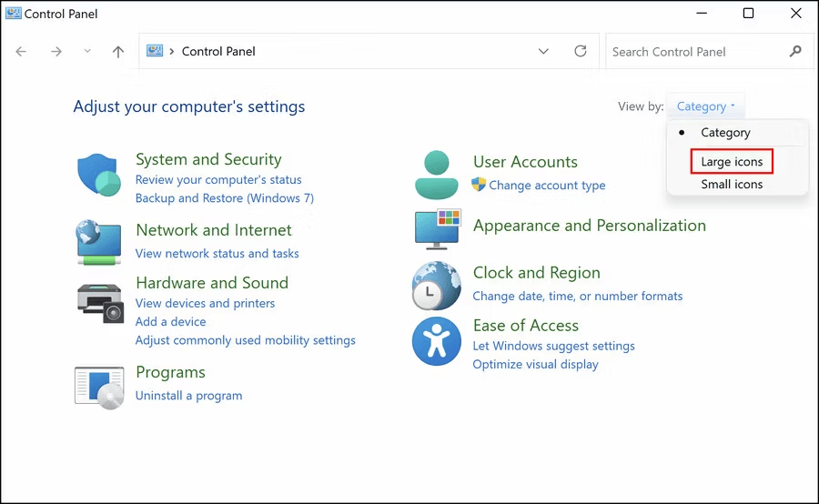
Task: Click Change account type link
Action: pos(547,186)
